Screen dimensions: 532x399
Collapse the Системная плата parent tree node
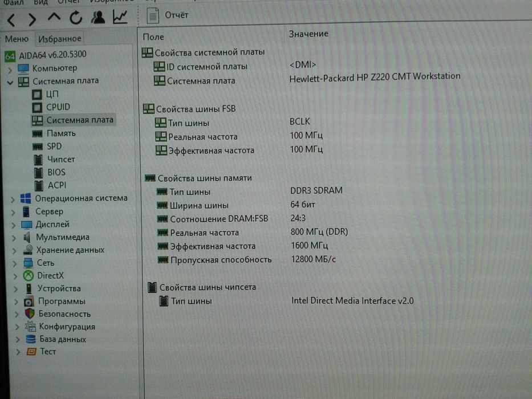point(10,83)
